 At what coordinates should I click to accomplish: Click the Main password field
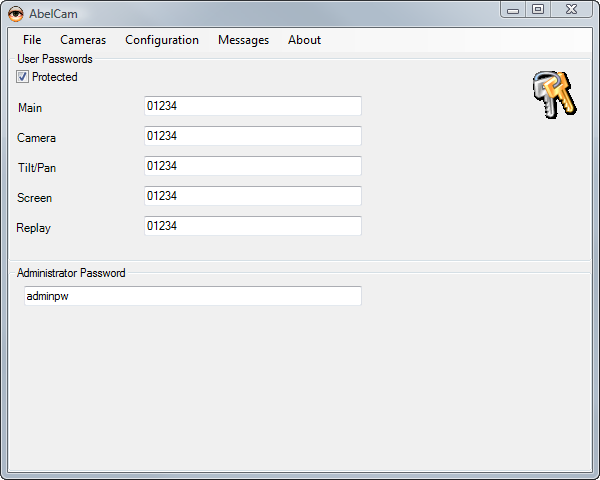[253, 106]
